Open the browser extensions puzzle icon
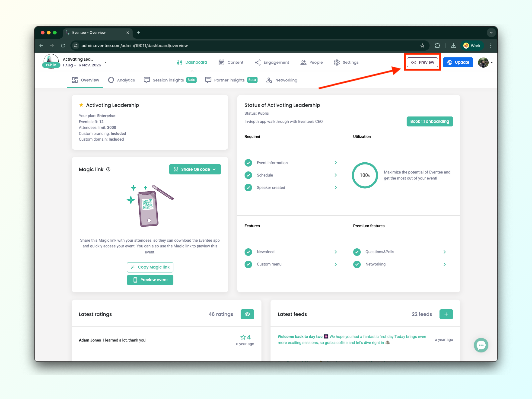 pos(438,46)
